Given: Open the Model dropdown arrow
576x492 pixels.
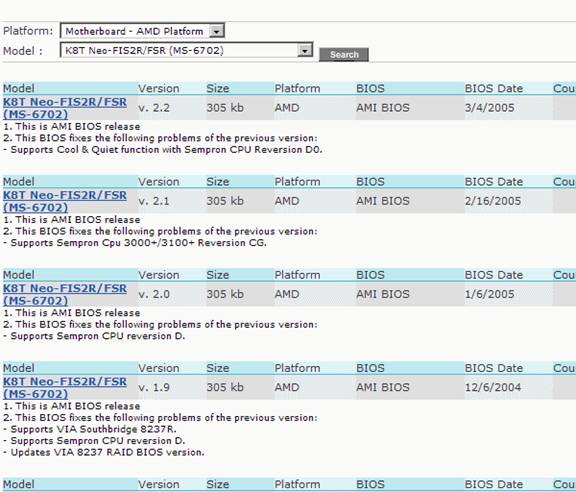Looking at the screenshot, I should click(305, 51).
